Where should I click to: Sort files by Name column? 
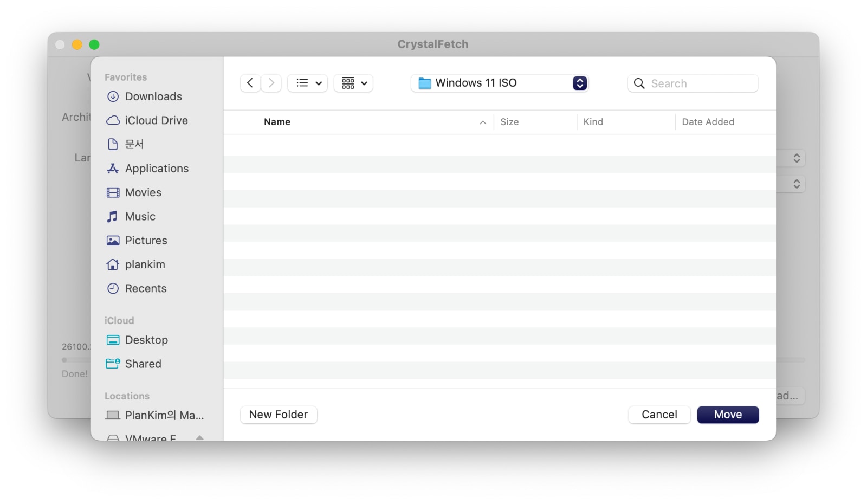tap(277, 122)
